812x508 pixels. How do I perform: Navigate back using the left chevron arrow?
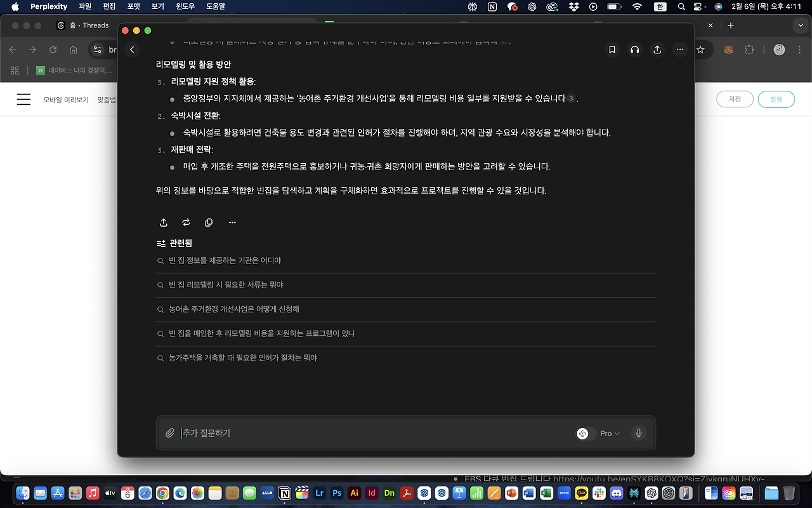[132, 49]
